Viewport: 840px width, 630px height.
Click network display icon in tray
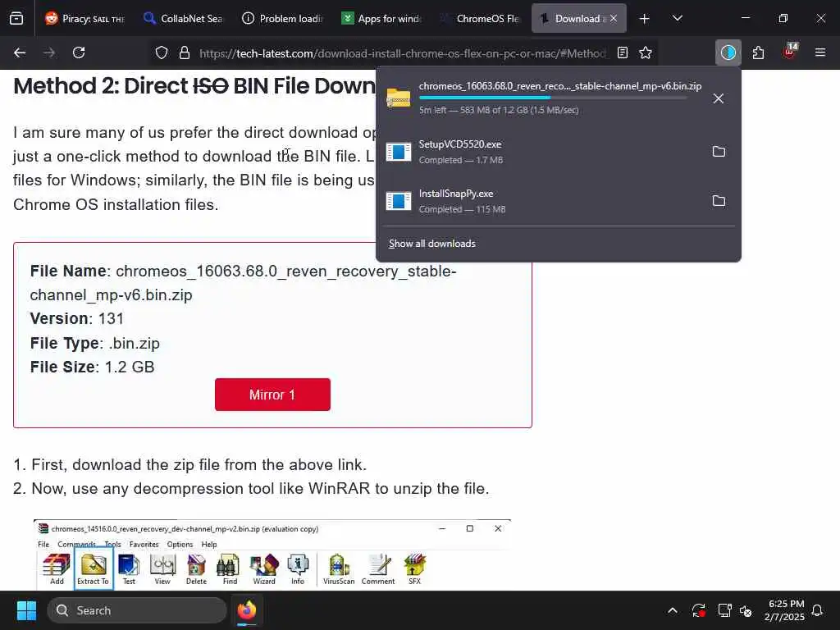[724, 610]
